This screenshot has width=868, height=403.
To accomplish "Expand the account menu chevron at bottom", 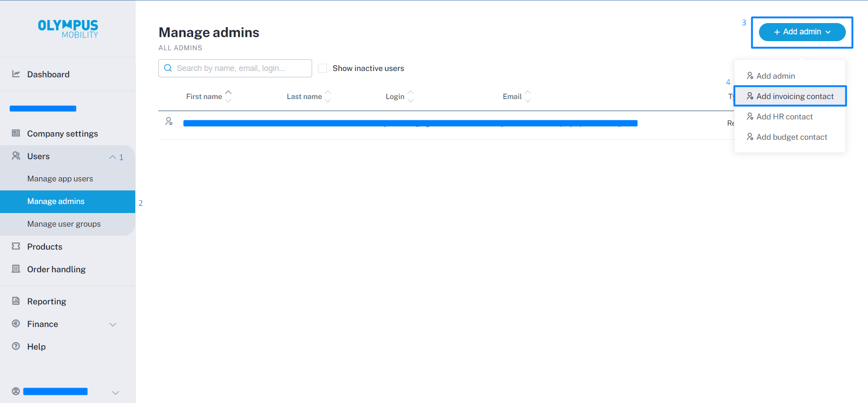I will (115, 393).
